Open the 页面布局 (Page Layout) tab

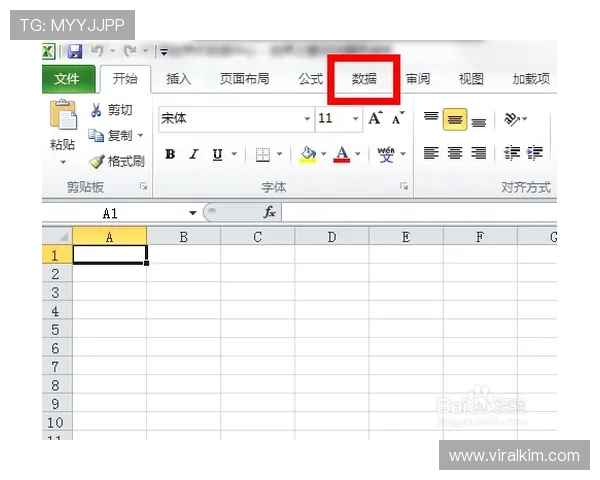(245, 79)
